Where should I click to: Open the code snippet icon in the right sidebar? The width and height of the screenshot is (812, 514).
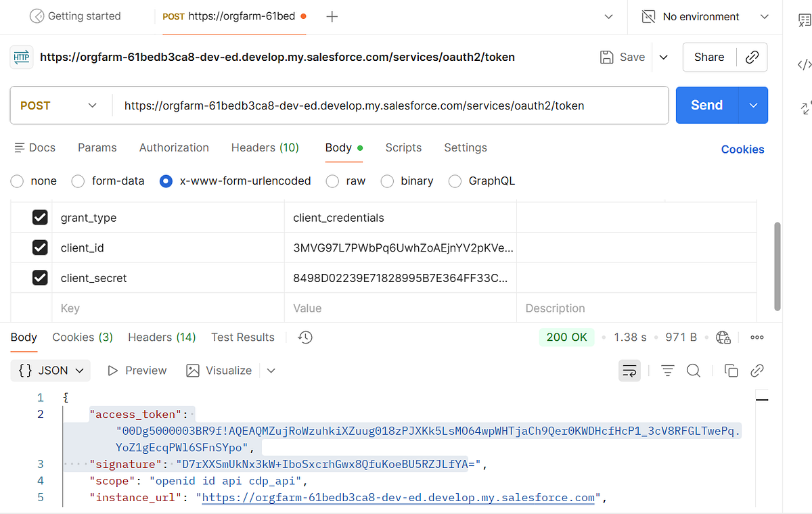[805, 65]
